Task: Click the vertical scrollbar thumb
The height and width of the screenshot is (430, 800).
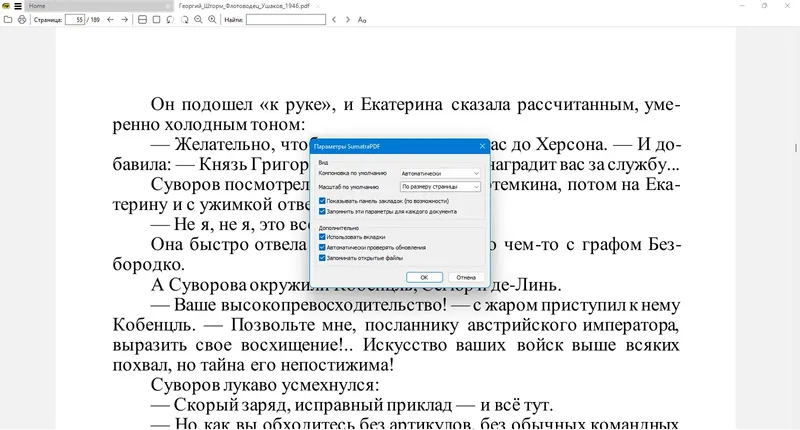Action: click(x=796, y=148)
